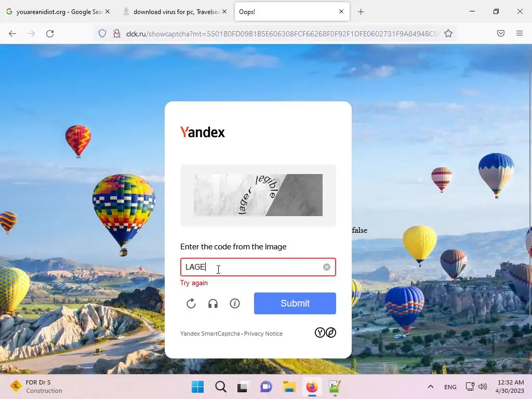
Task: Click the 'Enter the code from the image' label
Action: [x=233, y=247]
